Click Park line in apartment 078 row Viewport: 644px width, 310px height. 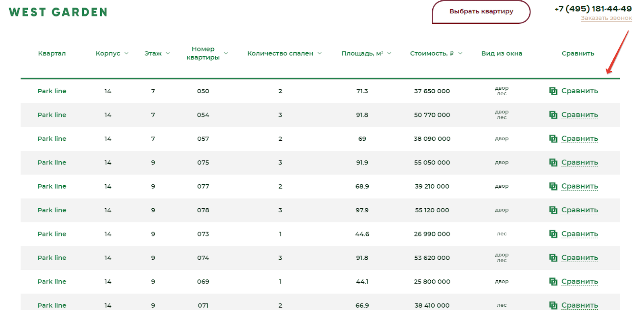click(52, 210)
